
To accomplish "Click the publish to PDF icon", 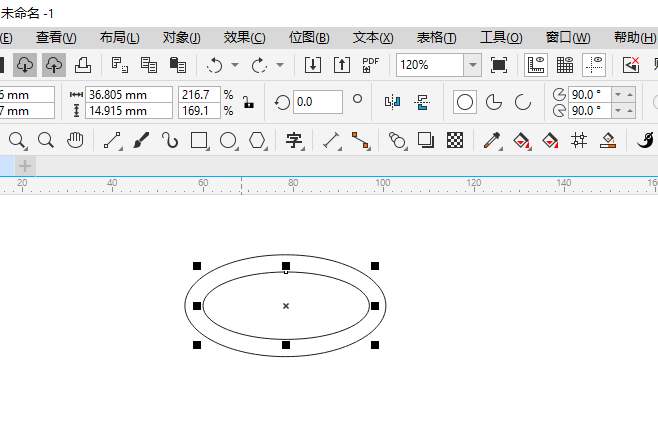I will (x=370, y=65).
